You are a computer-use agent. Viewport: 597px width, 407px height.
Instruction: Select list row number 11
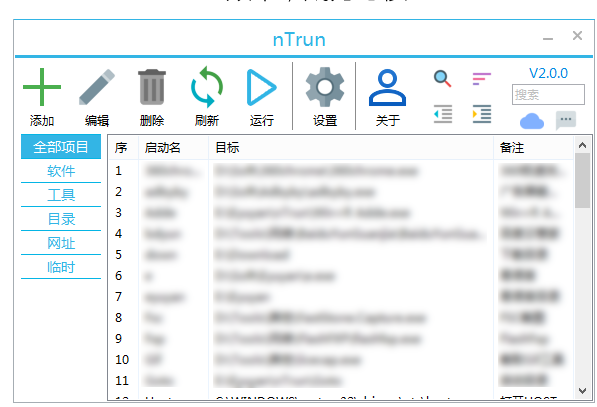341,380
